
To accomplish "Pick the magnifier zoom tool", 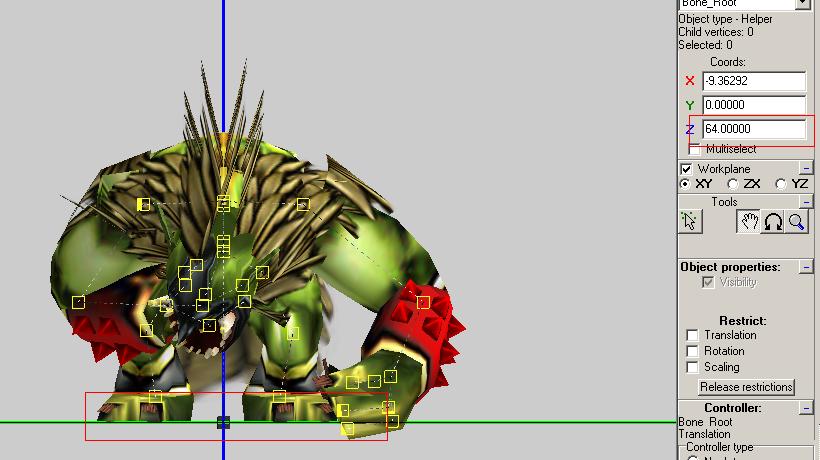I will 796,222.
